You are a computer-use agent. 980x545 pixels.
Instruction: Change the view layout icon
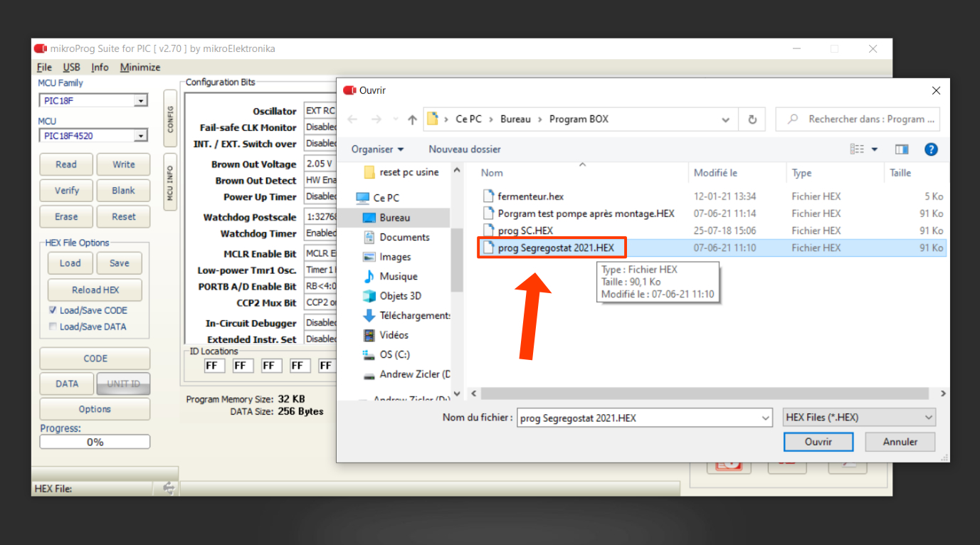pyautogui.click(x=857, y=149)
